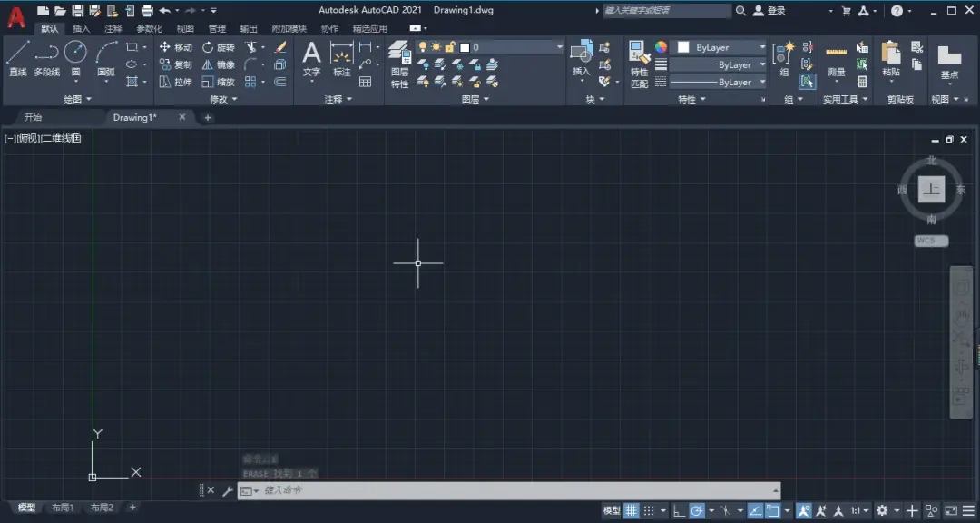This screenshot has width=980, height=523.
Task: Expand the 特性 (Properties) panel
Action: click(x=691, y=99)
